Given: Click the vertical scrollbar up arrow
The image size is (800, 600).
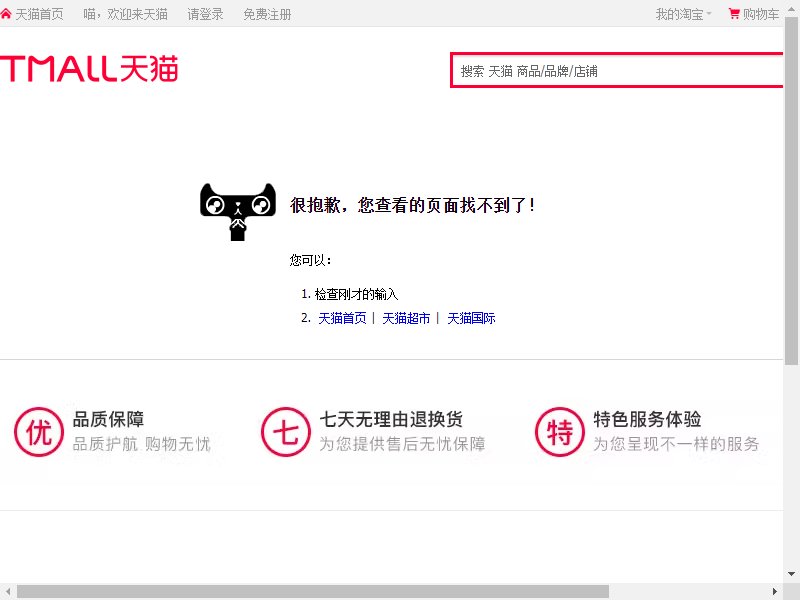Looking at the screenshot, I should point(791,9).
